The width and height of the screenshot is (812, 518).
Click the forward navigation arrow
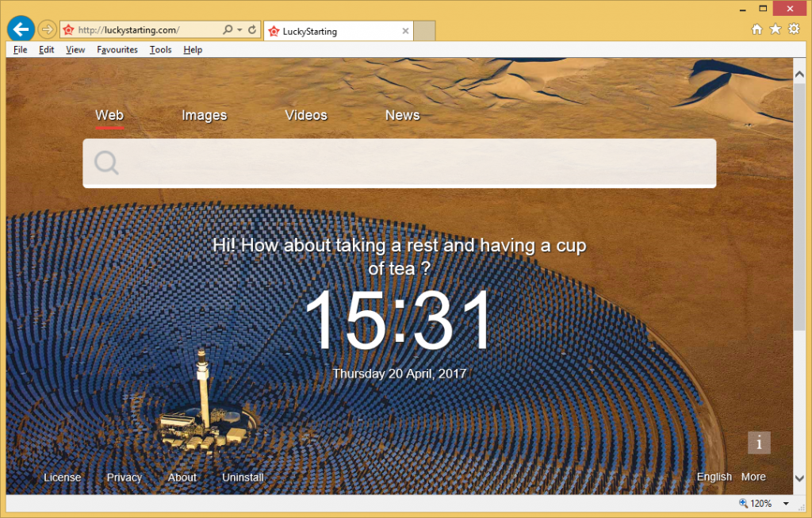(47, 30)
